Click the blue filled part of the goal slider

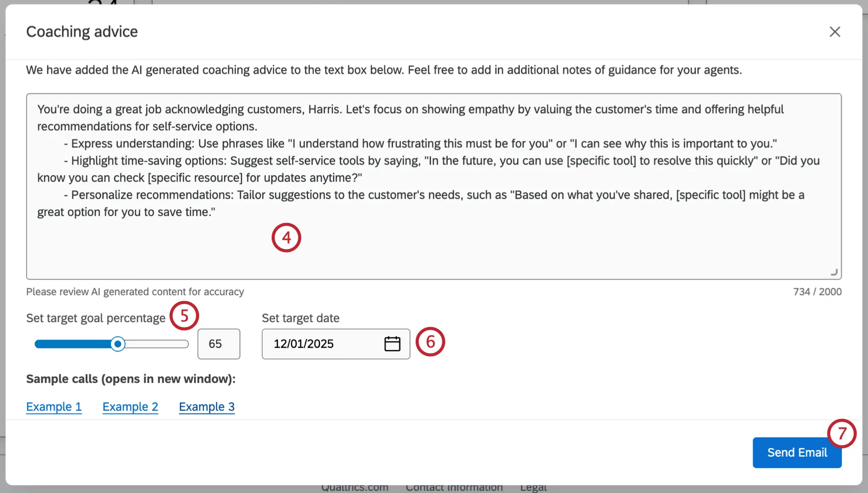pos(71,344)
